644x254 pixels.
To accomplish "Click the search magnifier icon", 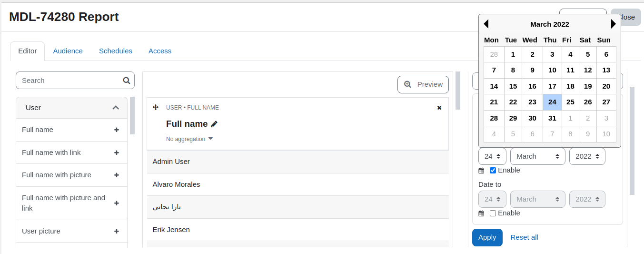I will 127,81.
